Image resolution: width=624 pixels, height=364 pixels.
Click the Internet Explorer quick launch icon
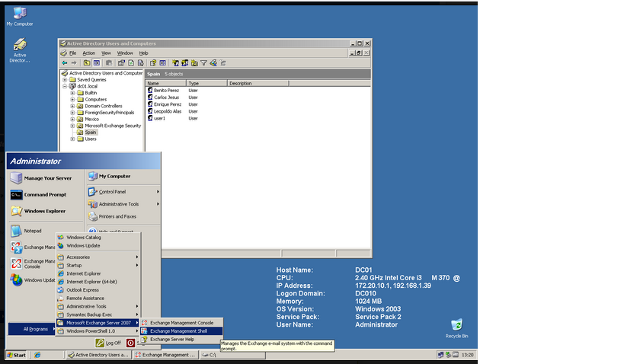pyautogui.click(x=37, y=355)
